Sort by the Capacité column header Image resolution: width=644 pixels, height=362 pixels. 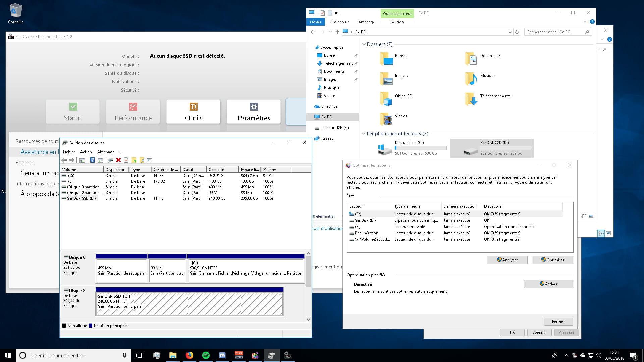pyautogui.click(x=223, y=170)
